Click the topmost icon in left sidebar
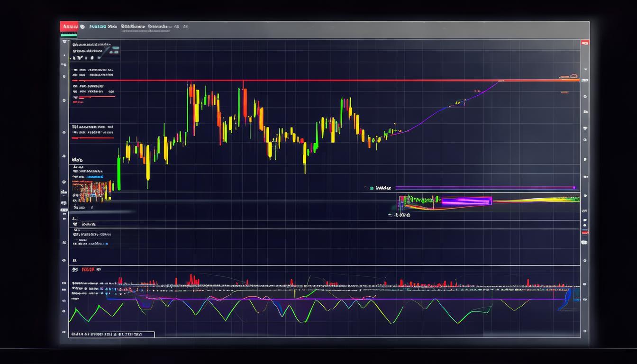 64,42
